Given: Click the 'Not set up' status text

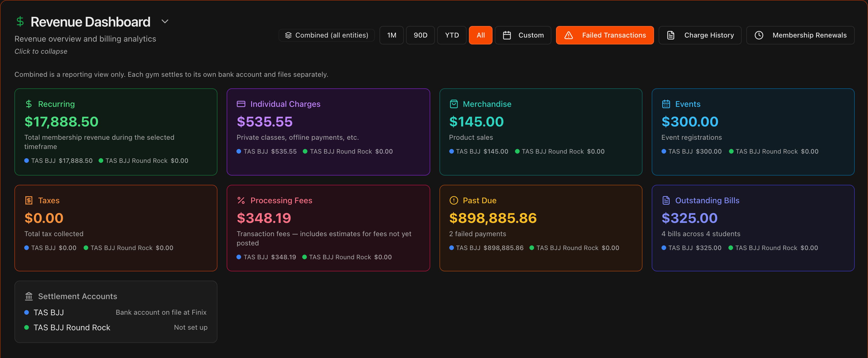Looking at the screenshot, I should (191, 327).
